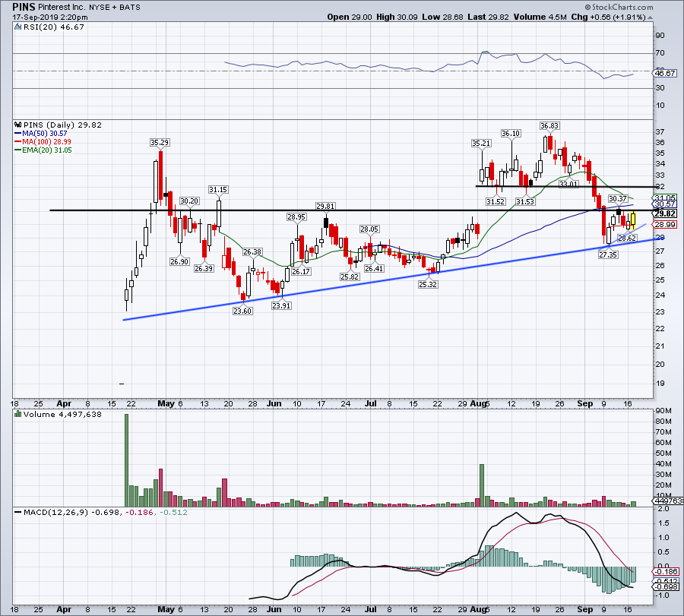
Task: Click the High 30.09 value
Action: tap(397, 17)
